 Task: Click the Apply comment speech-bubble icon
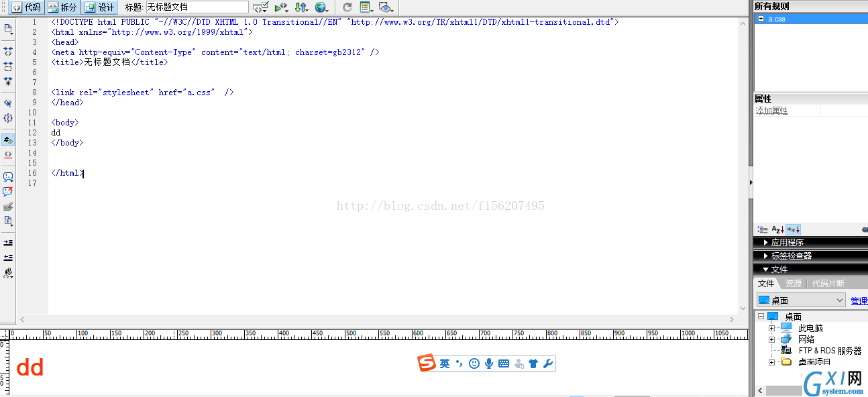click(8, 177)
